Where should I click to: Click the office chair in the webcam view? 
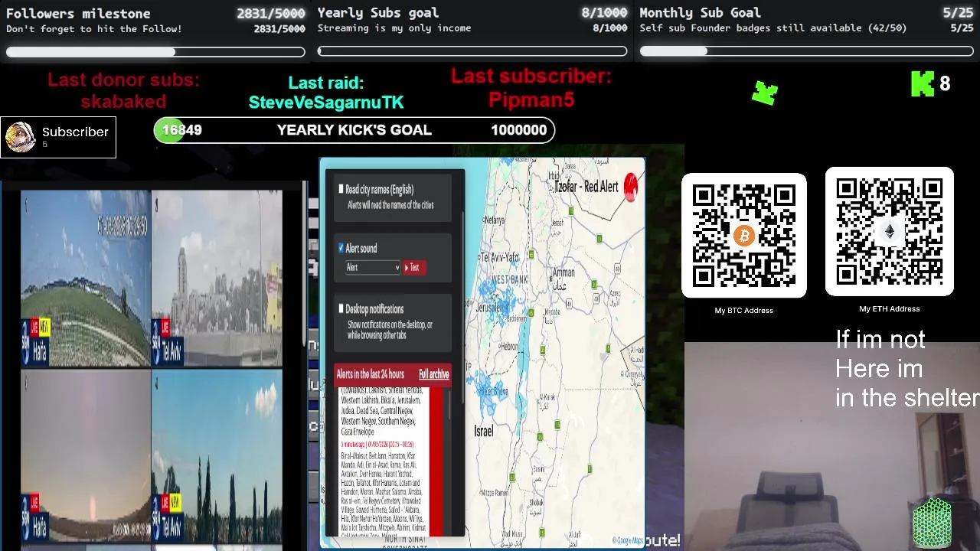pos(789,509)
